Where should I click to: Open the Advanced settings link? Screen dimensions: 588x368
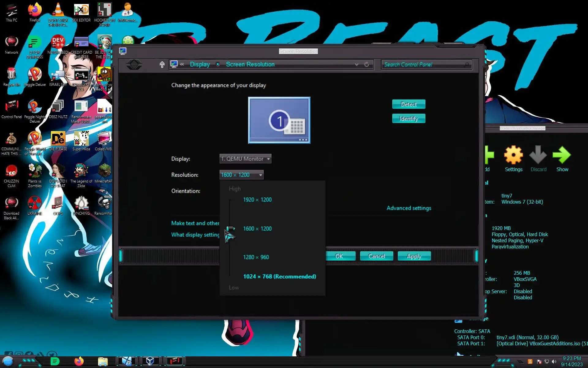point(409,208)
